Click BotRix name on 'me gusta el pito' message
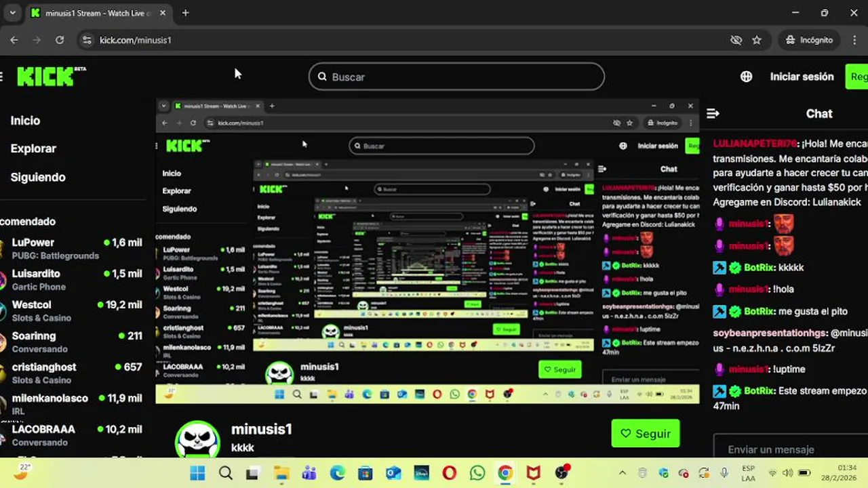868x488 pixels. [x=759, y=311]
